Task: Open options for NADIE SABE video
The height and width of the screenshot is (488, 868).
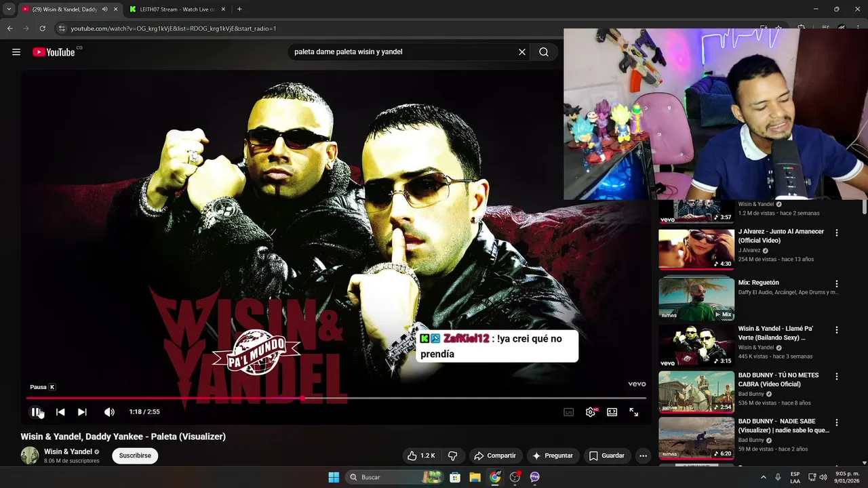Action: click(x=837, y=422)
